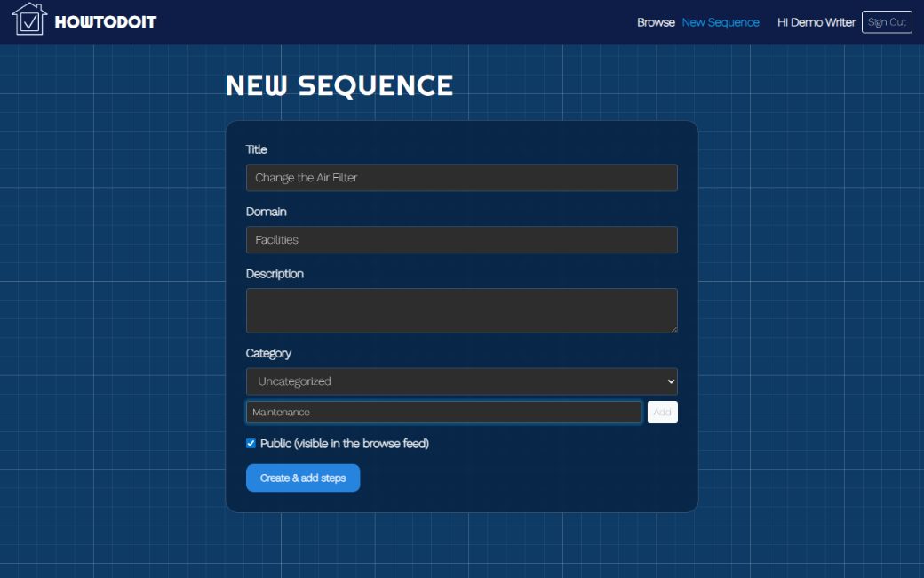This screenshot has width=924, height=578.
Task: Focus the Title field with Change the Air Filter
Action: tap(461, 178)
